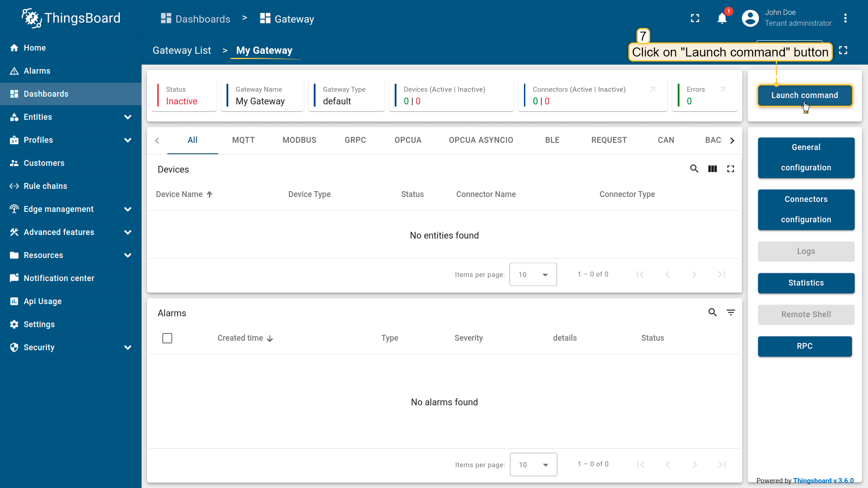The width and height of the screenshot is (868, 488).
Task: Open Alarms filter icon
Action: pyautogui.click(x=731, y=313)
